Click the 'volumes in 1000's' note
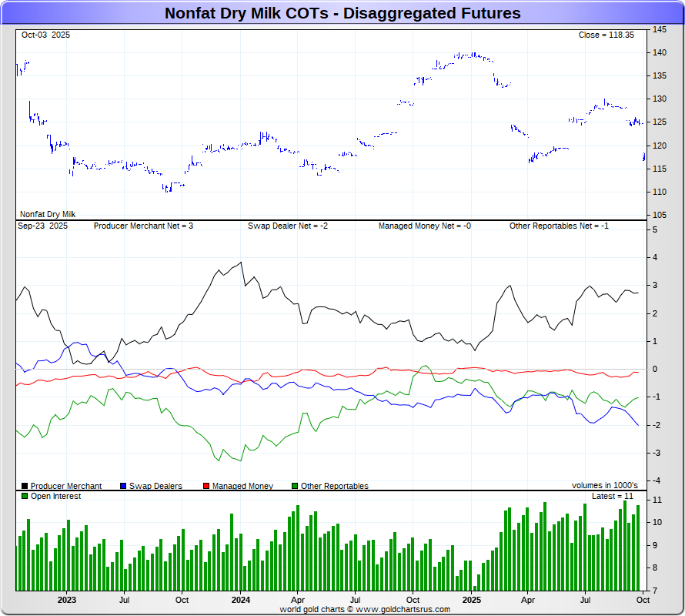685x616 pixels. [605, 485]
